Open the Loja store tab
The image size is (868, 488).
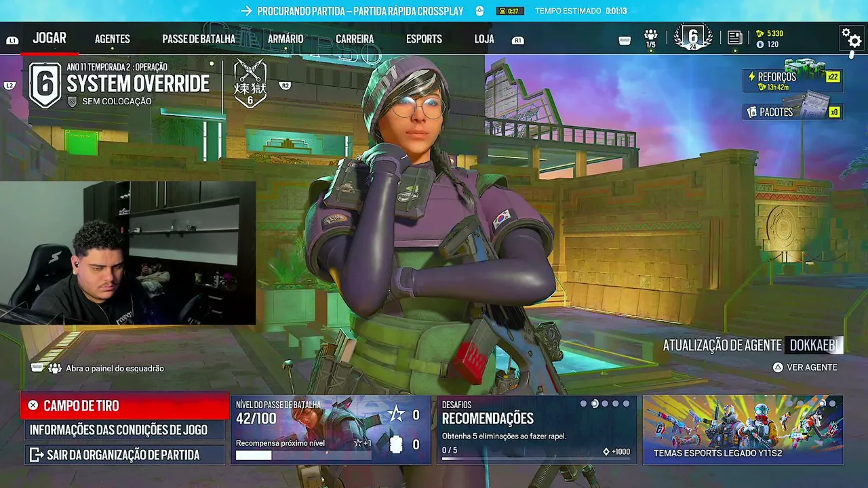(x=484, y=39)
